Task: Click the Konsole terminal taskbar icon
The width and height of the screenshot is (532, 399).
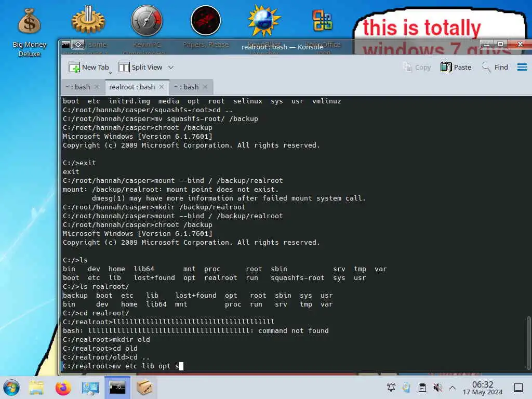Action: coord(117,387)
